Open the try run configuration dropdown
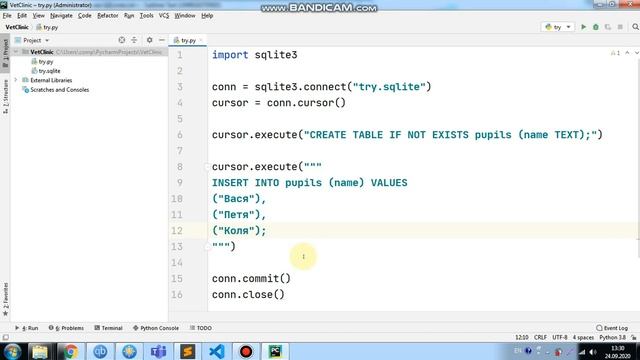This screenshot has width=640, height=360. (558, 27)
